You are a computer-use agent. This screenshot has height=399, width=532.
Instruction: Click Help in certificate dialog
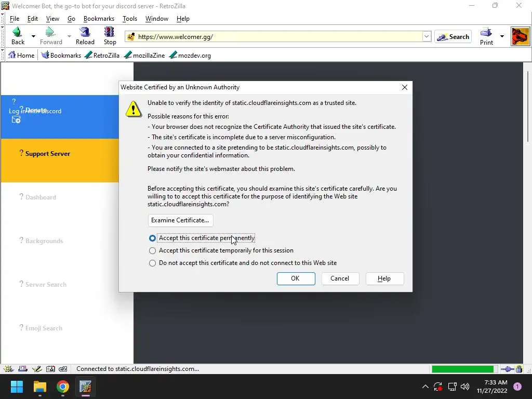(385, 278)
